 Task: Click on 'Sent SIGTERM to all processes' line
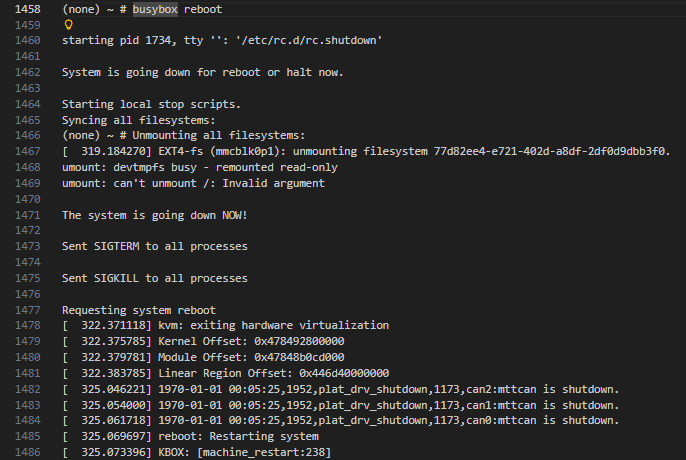click(154, 246)
